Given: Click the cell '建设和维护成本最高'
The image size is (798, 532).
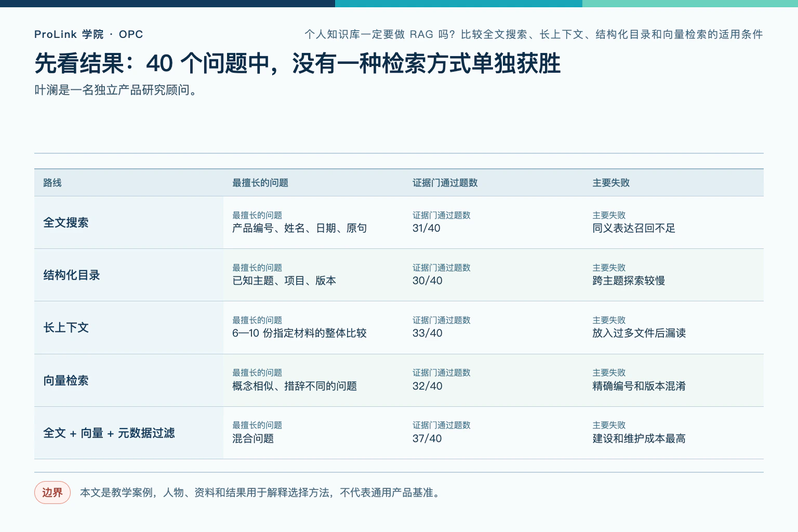Looking at the screenshot, I should click(639, 438).
